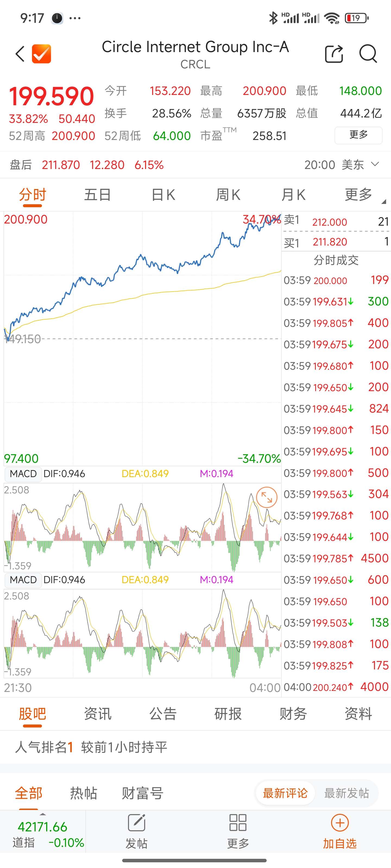The height and width of the screenshot is (868, 391).
Task: Tap the 04:00 200.240 trade row
Action: point(336,687)
